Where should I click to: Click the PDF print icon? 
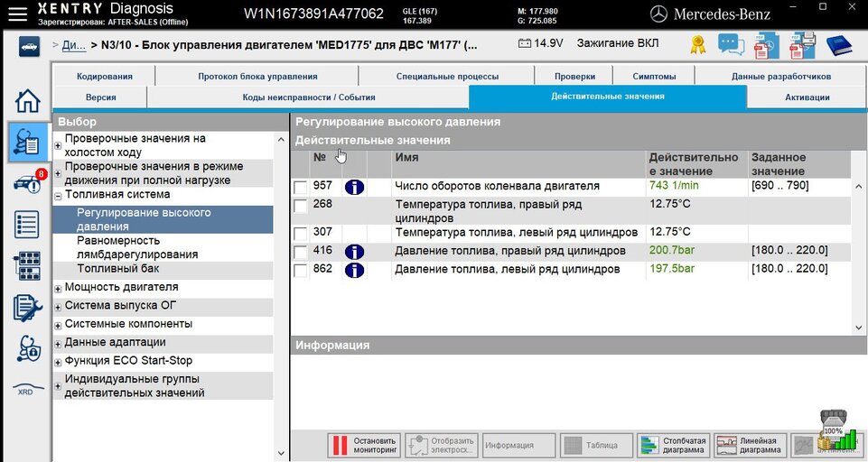801,45
